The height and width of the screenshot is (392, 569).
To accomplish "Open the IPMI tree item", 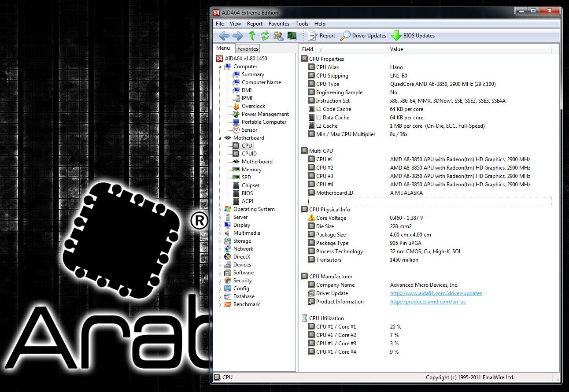I will (x=247, y=98).
